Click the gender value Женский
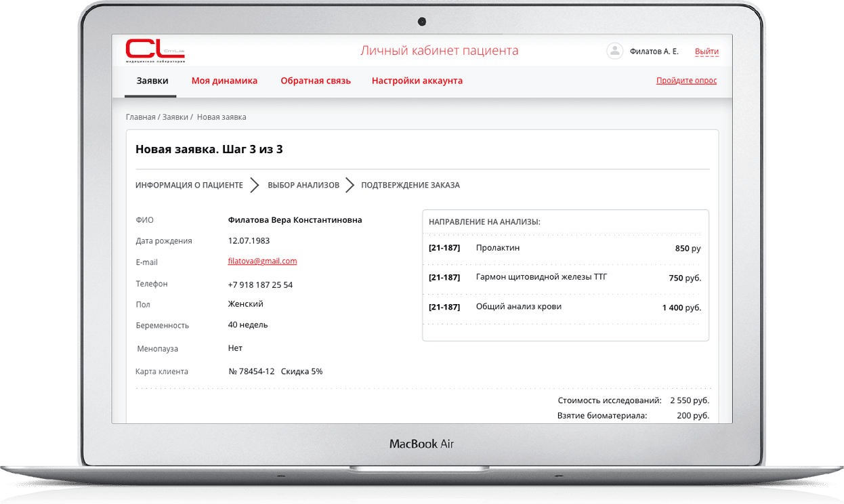This screenshot has height=504, width=844. tap(246, 304)
